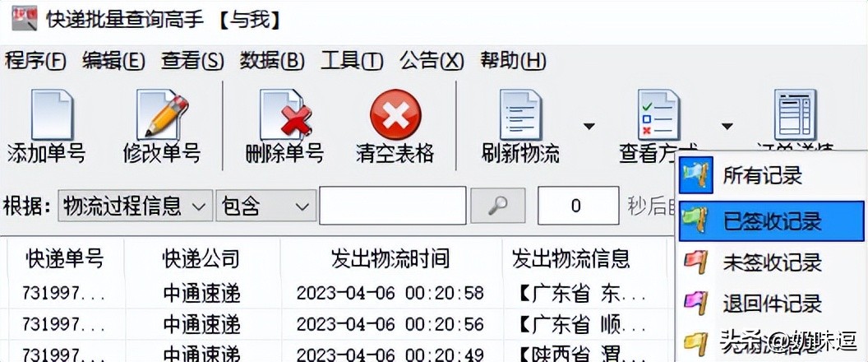Select the 退回件记录 purple flag entry
Image resolution: width=868 pixels, height=362 pixels.
pos(772,304)
